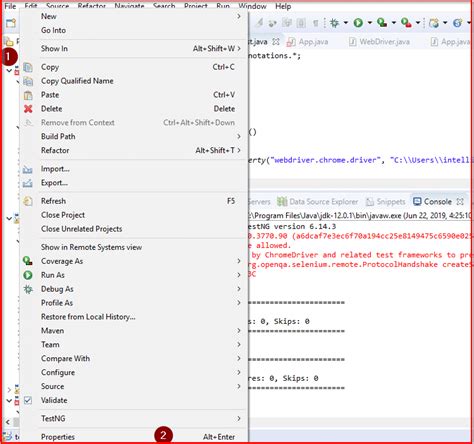Click the Debug As bug icon
The image size is (474, 444).
28,289
